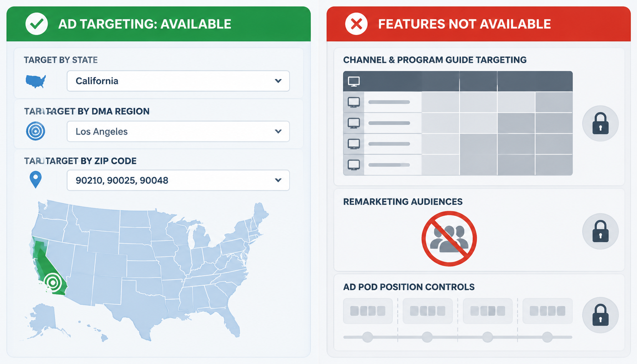Click the bullseye icon beside DMA Region dropdown

click(x=36, y=131)
